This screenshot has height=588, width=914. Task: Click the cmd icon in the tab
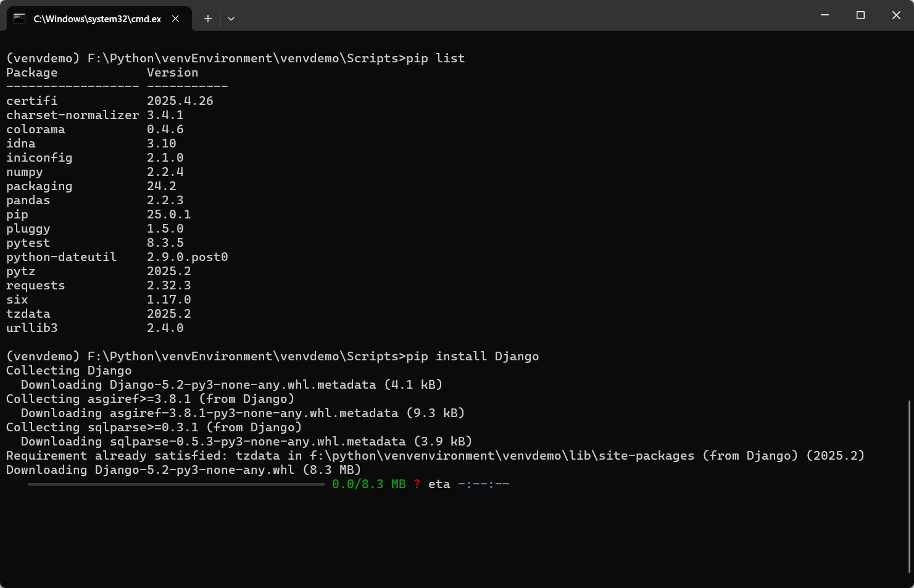click(x=20, y=19)
